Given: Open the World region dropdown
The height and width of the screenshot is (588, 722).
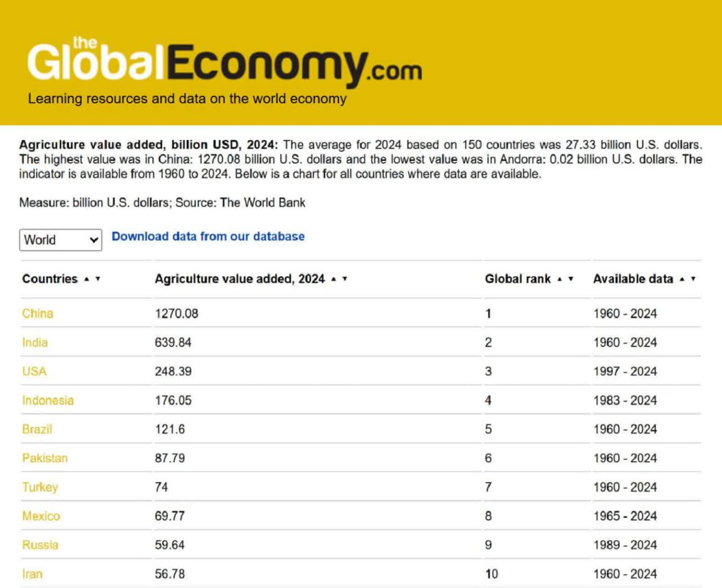Looking at the screenshot, I should point(61,240).
